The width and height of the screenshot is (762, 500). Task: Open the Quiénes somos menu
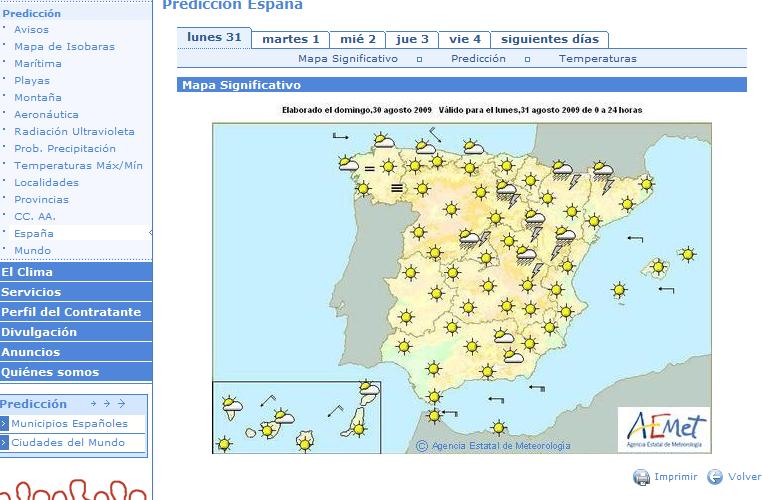76,372
